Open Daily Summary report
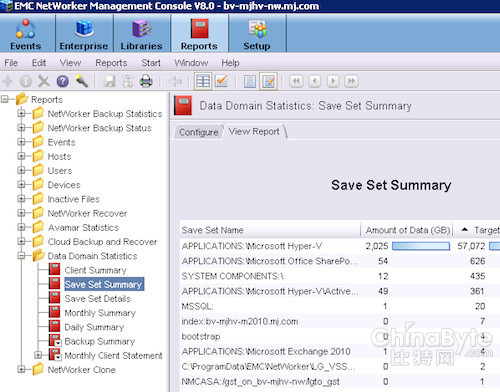The image size is (500, 392). [94, 327]
